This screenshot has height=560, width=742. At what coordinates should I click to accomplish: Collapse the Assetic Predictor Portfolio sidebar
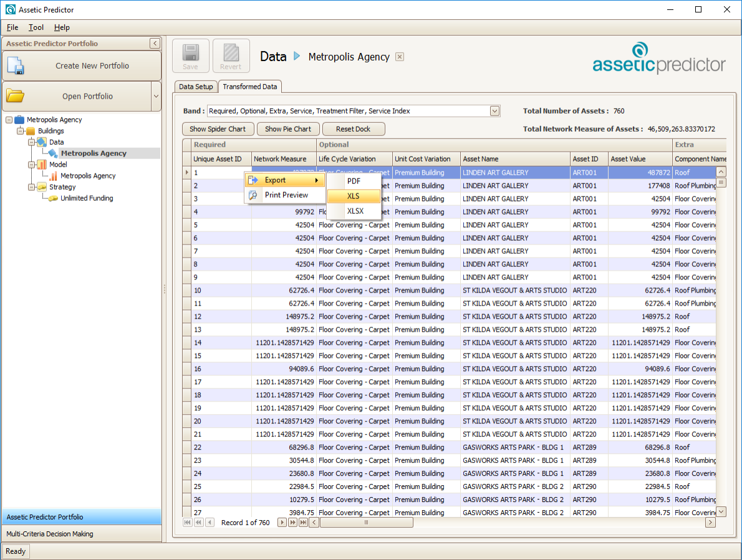pos(155,43)
